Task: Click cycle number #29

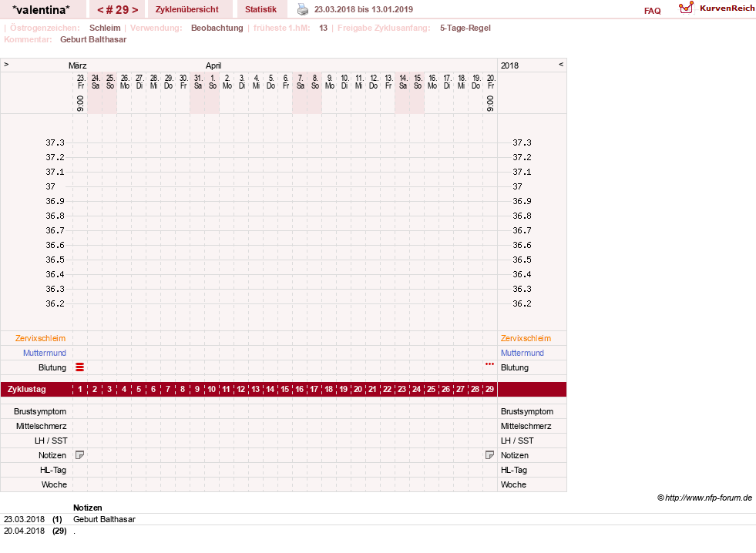Action: [x=118, y=10]
